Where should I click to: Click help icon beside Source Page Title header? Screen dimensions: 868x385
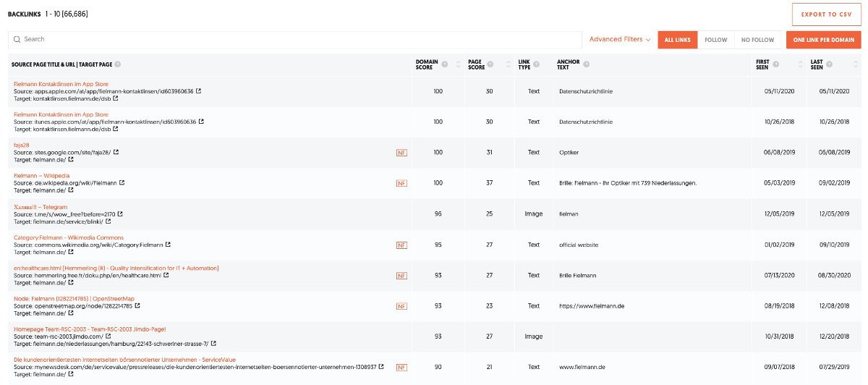click(x=118, y=64)
